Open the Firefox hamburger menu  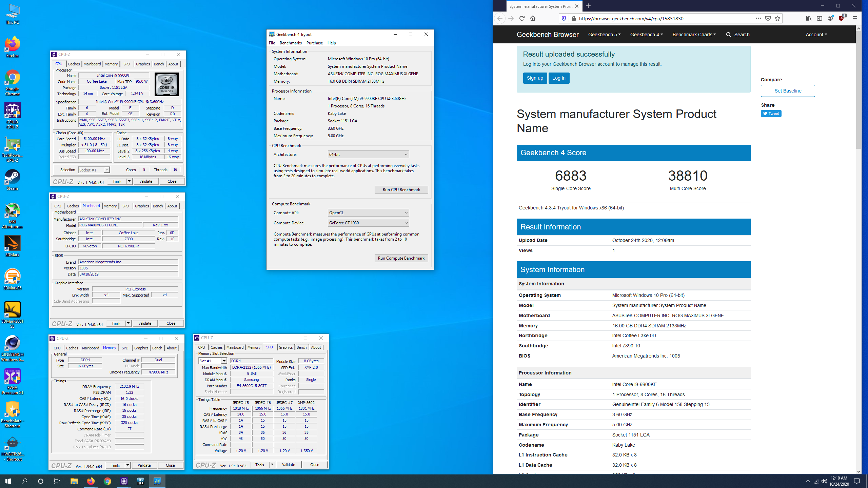coord(855,18)
